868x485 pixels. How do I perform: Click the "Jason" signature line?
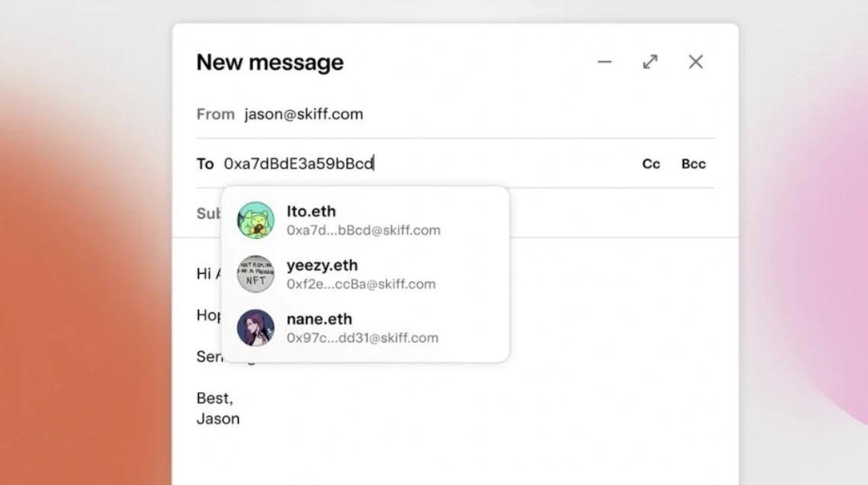(x=218, y=419)
